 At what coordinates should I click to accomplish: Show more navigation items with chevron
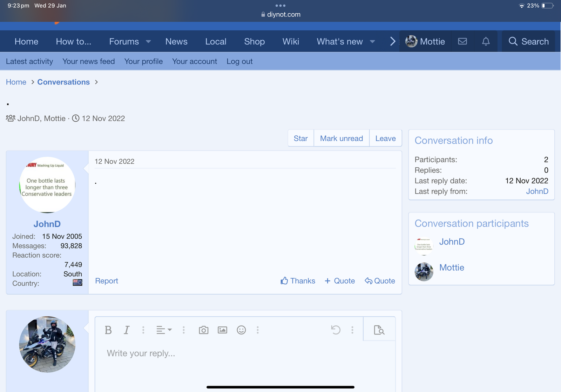[393, 41]
